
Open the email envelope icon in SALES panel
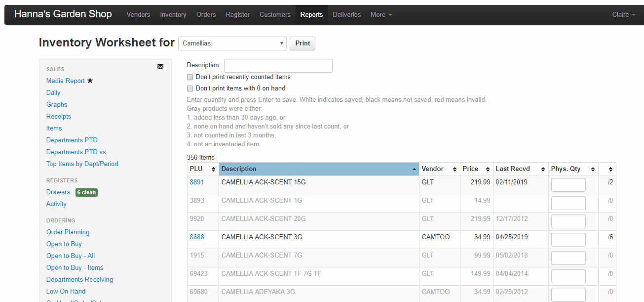tap(160, 66)
